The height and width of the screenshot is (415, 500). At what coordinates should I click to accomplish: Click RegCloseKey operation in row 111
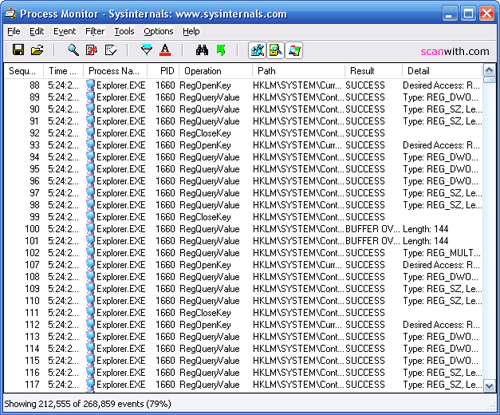[x=205, y=313]
